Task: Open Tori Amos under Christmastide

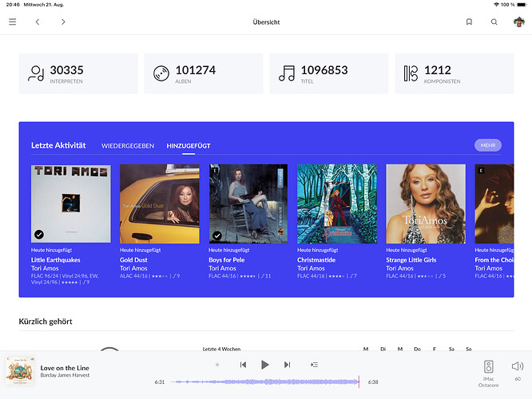Action: tap(311, 268)
